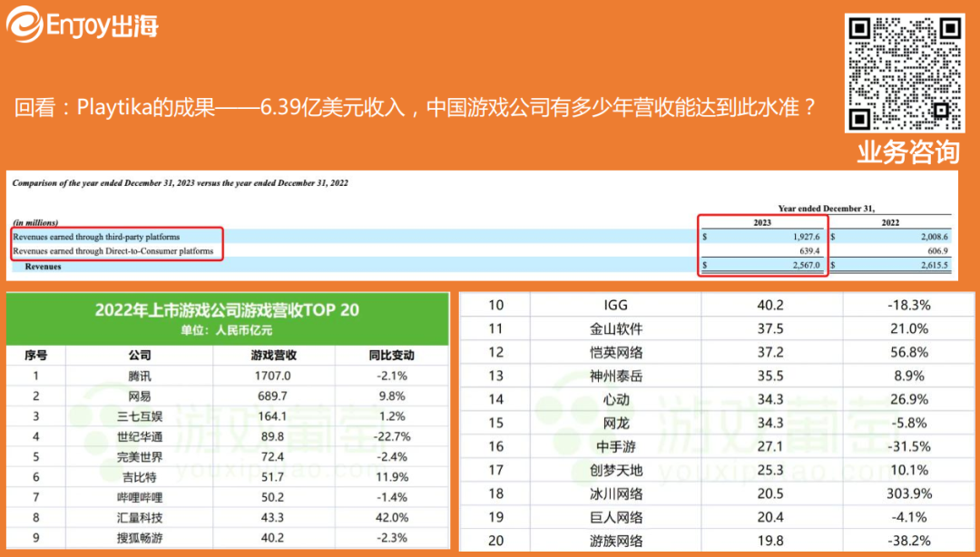Click the 搜狐畅游 company cell

(x=140, y=538)
